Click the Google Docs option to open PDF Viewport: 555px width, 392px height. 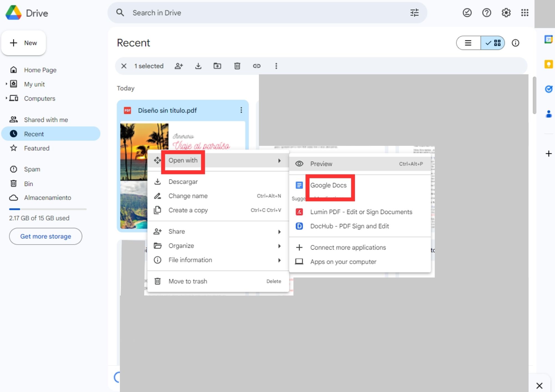pos(329,185)
